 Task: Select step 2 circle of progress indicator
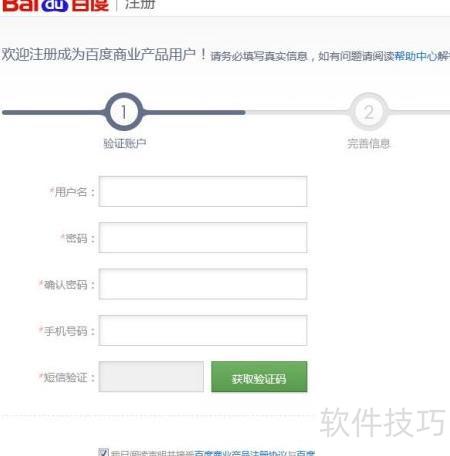click(369, 112)
